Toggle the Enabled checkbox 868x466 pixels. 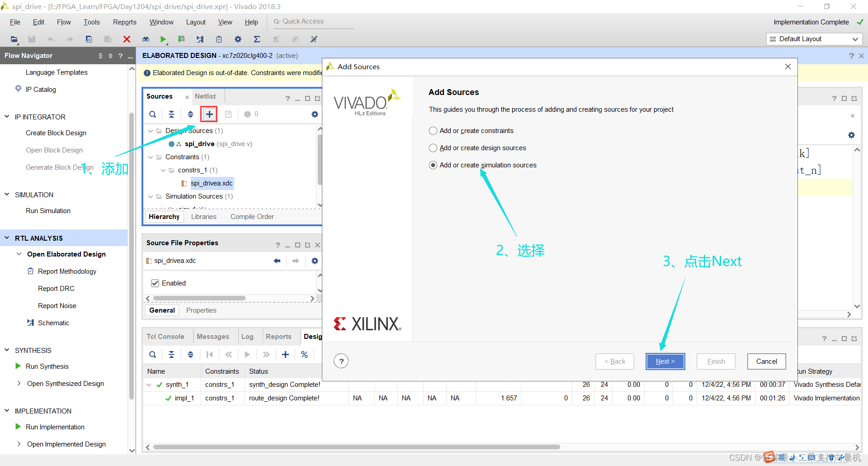[155, 283]
